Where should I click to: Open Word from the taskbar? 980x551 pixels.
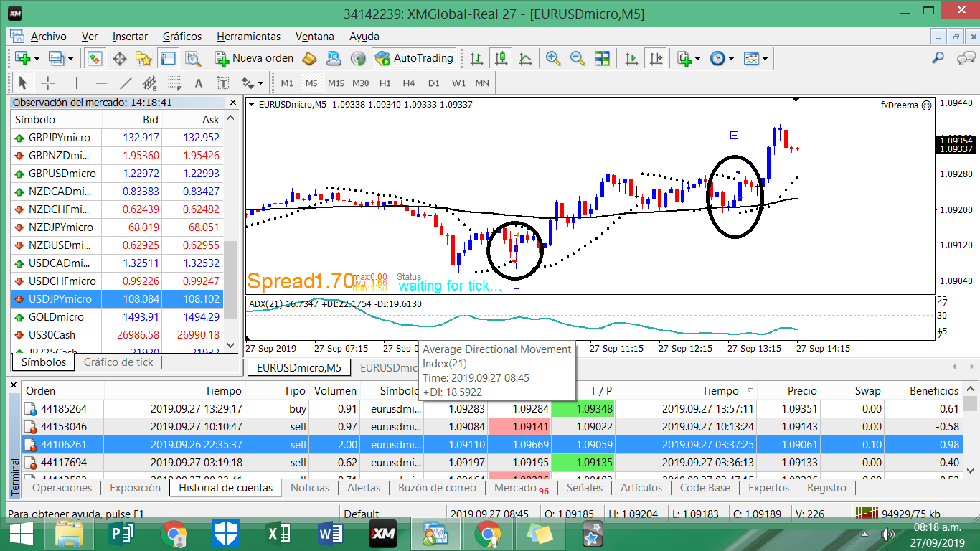pos(329,534)
